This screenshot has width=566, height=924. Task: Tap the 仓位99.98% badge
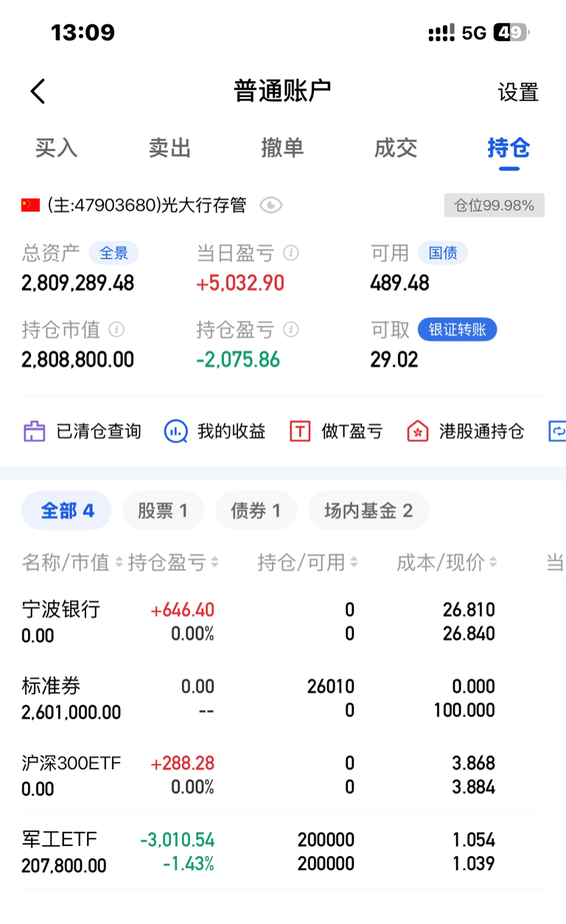coord(494,206)
